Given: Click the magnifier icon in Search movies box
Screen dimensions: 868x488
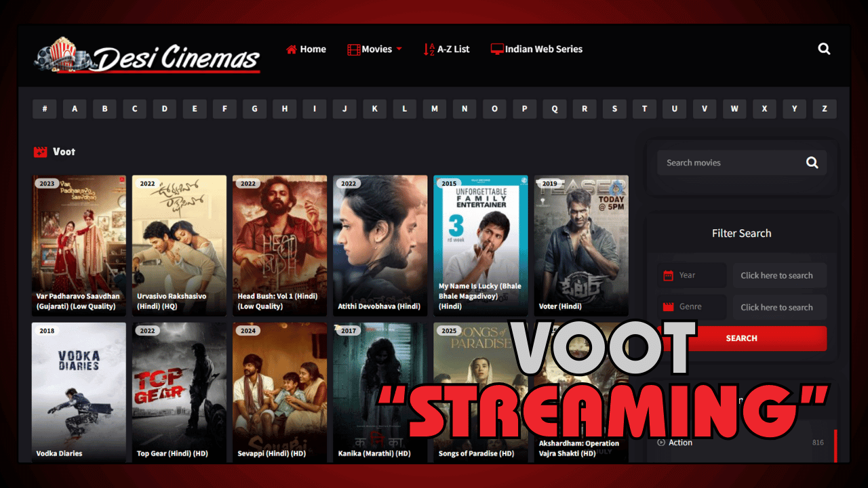Looking at the screenshot, I should (812, 163).
